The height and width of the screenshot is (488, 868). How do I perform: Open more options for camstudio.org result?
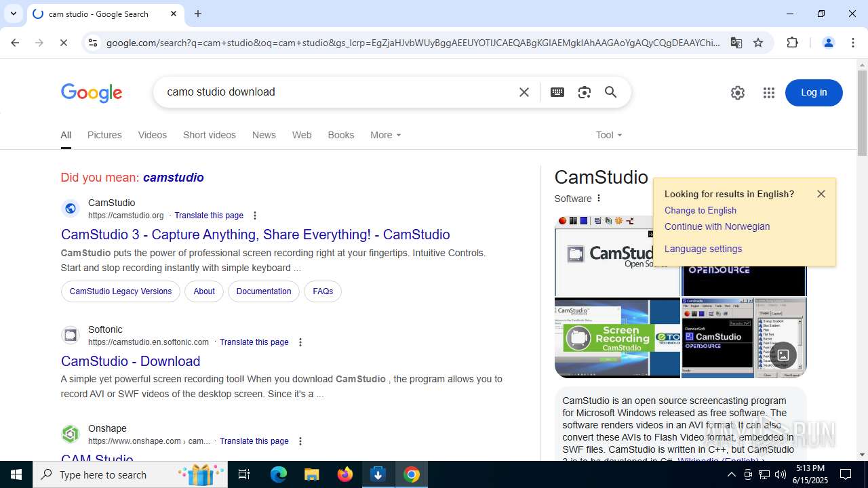point(255,216)
